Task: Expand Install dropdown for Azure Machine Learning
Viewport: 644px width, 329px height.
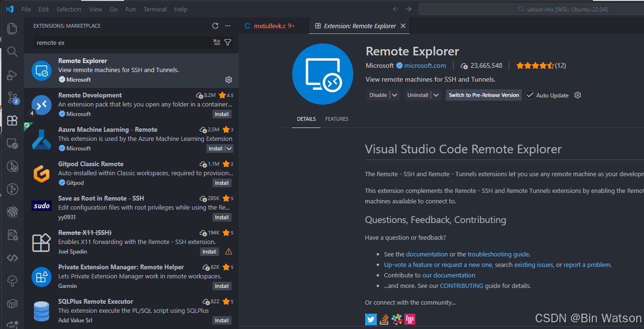Action: (229, 149)
